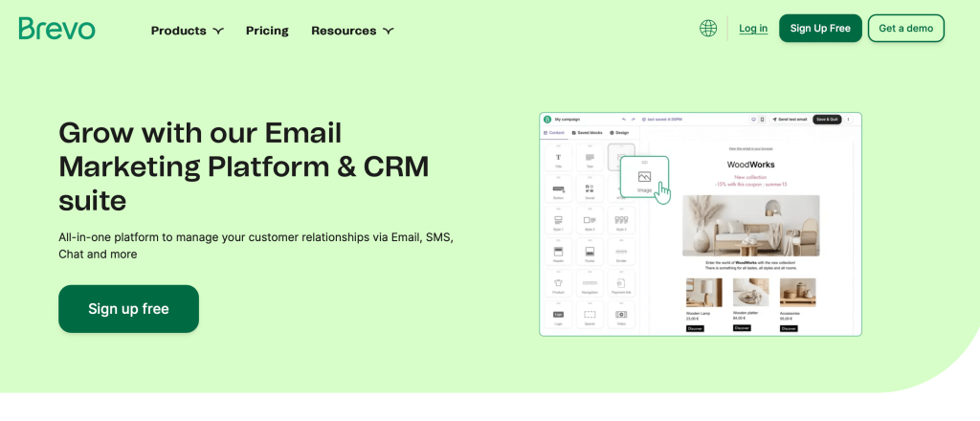Click the last saved 4:30PM status
The height and width of the screenshot is (421, 980).
coord(662,120)
